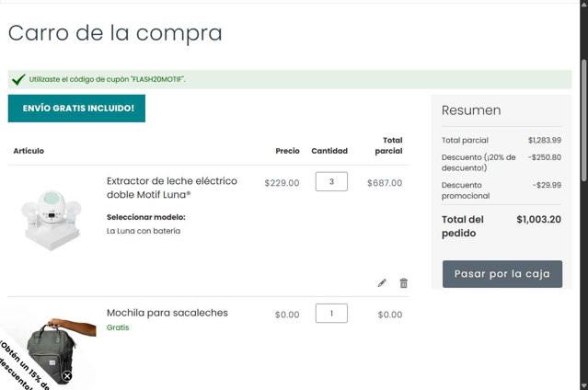The width and height of the screenshot is (588, 390).
Task: Click the Pasar por la caja button
Action: tap(502, 274)
